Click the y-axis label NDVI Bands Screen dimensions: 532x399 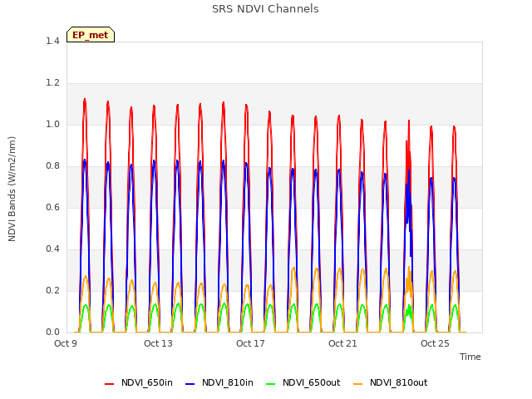pyautogui.click(x=12, y=189)
